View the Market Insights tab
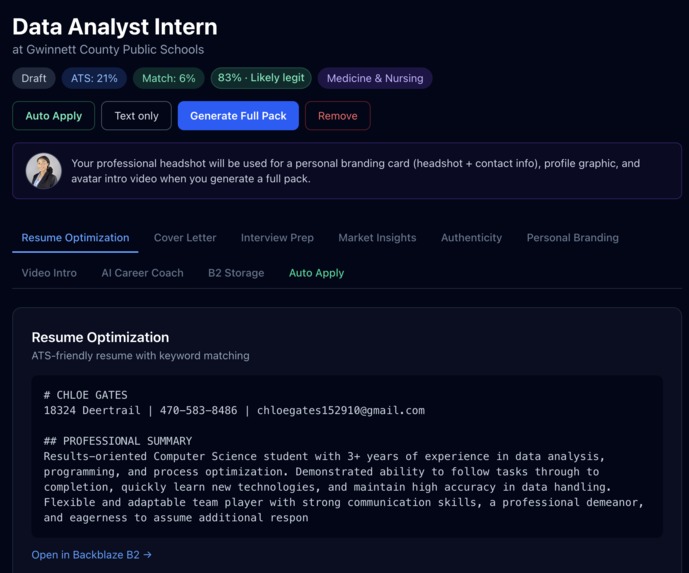The width and height of the screenshot is (689, 573). point(377,238)
